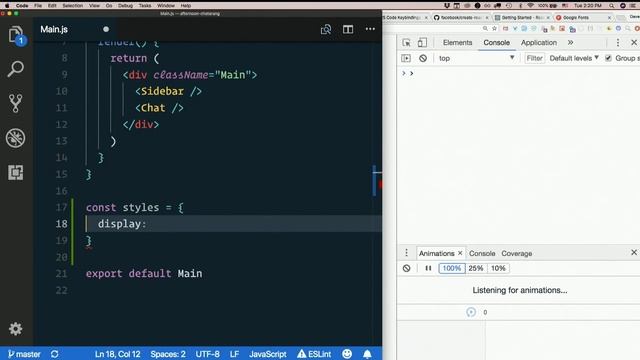Screen dimensions: 640x360
Task: Open the Debug view icon
Action: point(16,138)
